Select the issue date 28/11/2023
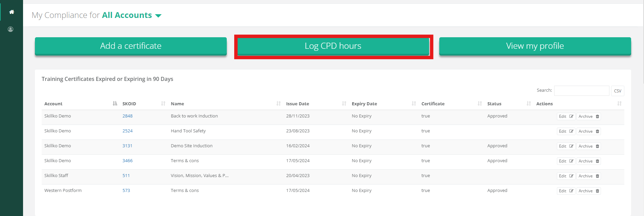Screen dimensions: 644x216 coord(298,116)
